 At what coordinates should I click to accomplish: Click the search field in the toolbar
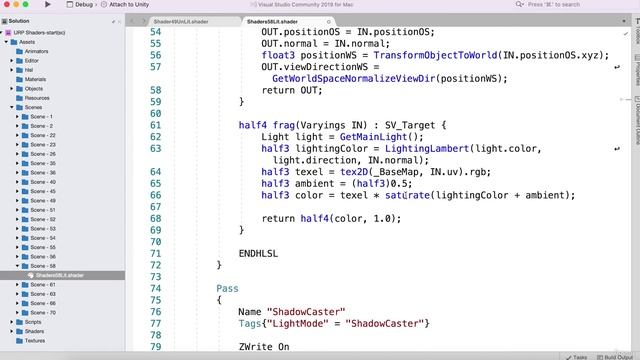(x=553, y=4)
